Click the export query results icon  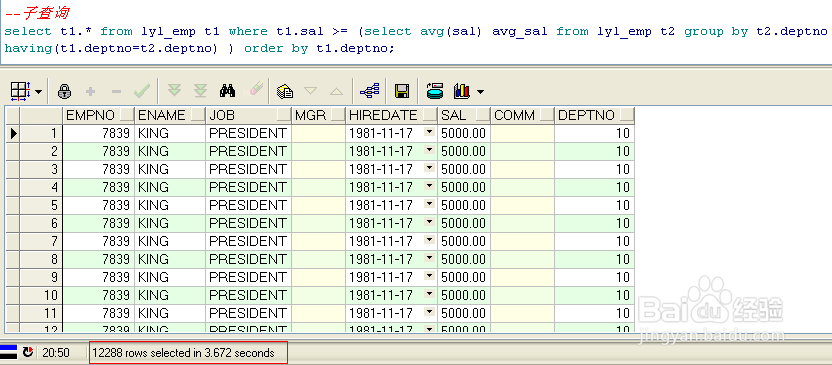[x=285, y=92]
